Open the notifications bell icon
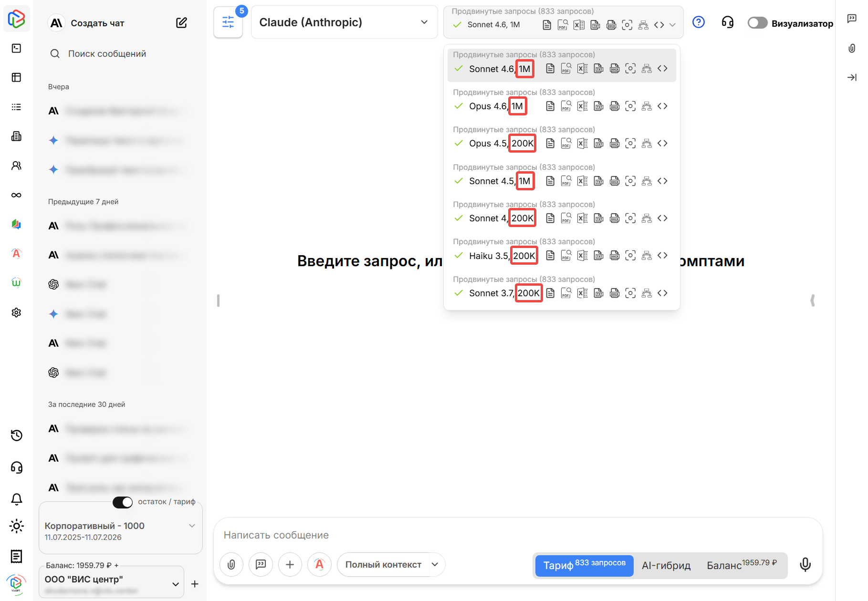This screenshot has width=868, height=601. [x=17, y=499]
